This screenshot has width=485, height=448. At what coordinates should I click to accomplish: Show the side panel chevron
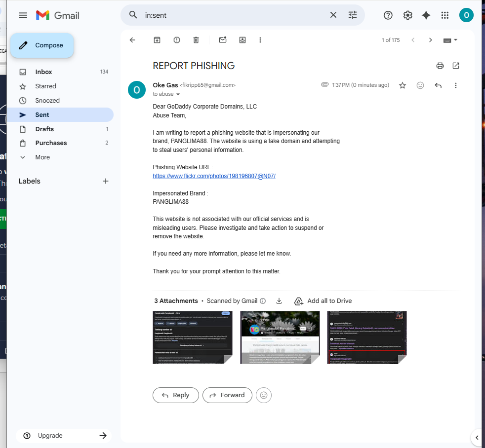click(477, 438)
